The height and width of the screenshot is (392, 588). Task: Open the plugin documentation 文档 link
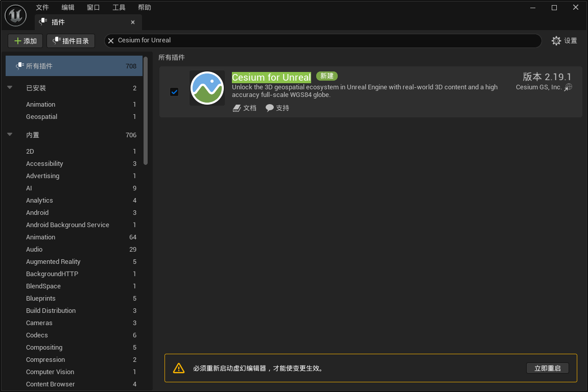245,108
